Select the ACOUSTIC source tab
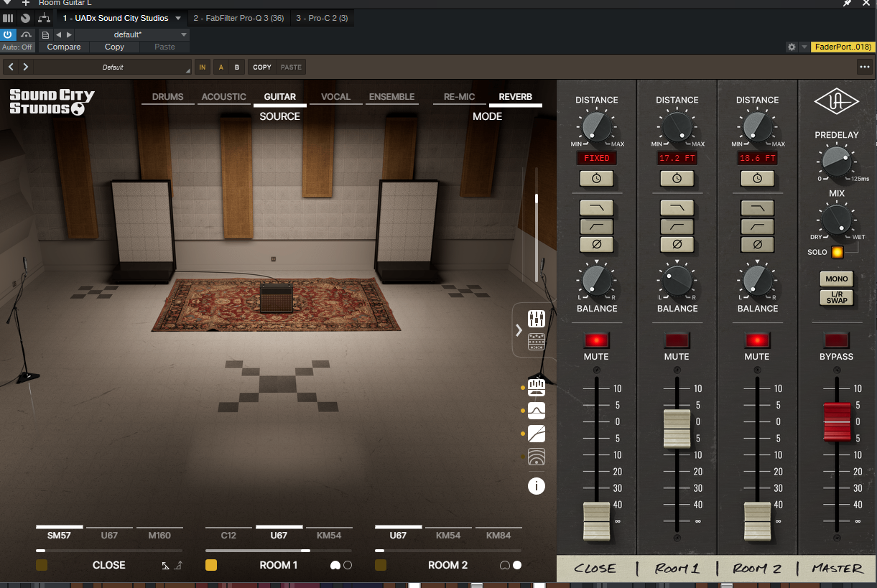This screenshot has width=877, height=588. click(224, 97)
